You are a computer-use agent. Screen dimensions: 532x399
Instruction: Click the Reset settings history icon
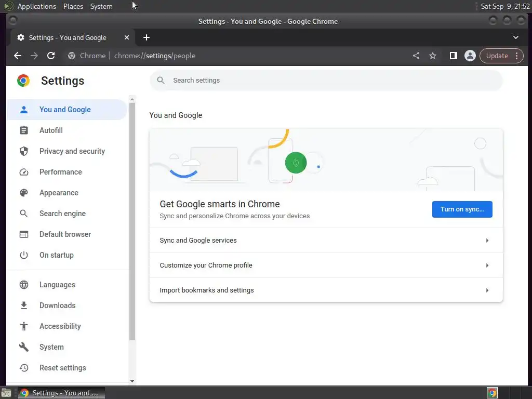[24, 368]
